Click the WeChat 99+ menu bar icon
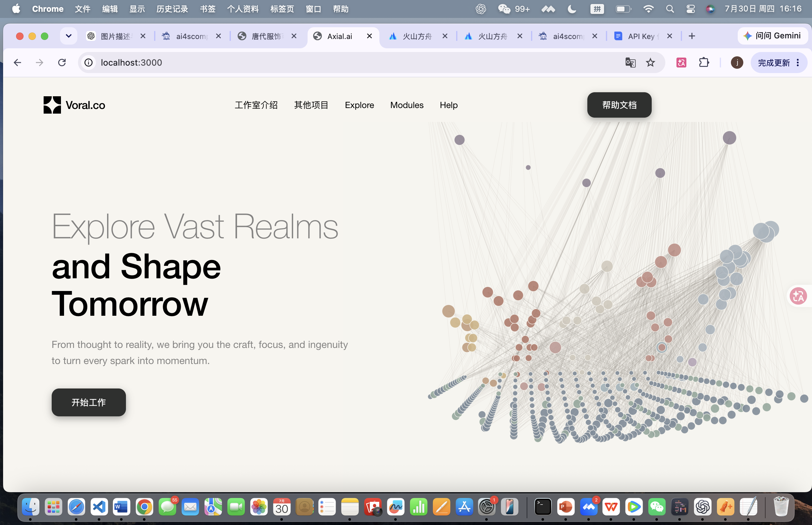The height and width of the screenshot is (525, 812). [x=513, y=9]
